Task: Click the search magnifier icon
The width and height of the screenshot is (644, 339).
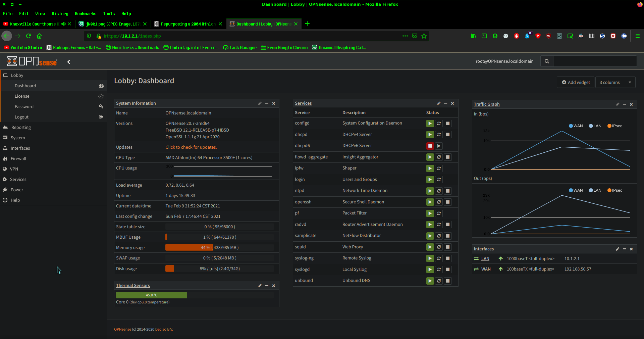Action: pos(547,61)
